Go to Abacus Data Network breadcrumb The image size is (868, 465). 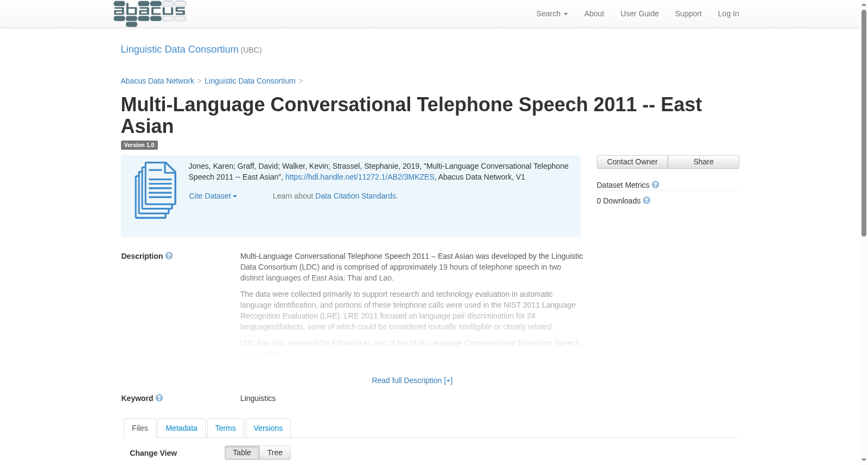coord(157,81)
